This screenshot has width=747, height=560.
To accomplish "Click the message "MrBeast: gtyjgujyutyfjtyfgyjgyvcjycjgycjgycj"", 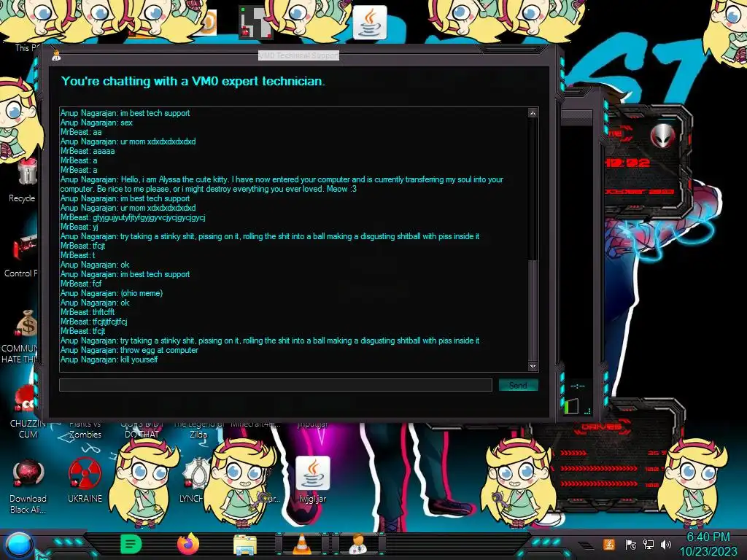I will (133, 217).
